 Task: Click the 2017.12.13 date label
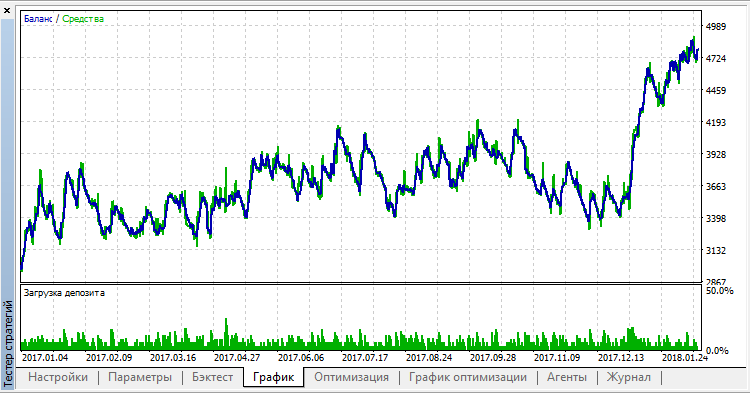621,357
